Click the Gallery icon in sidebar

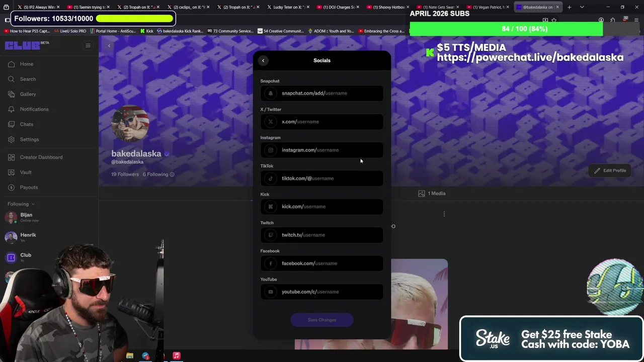11,94
